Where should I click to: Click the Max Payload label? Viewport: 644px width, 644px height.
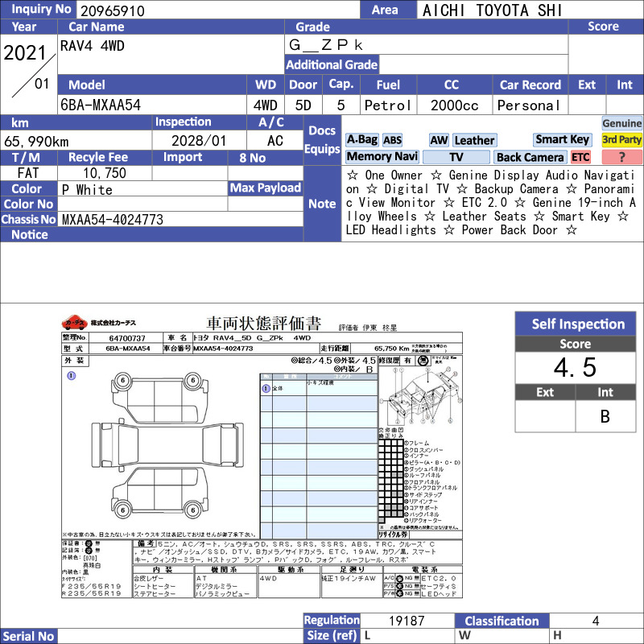tap(266, 188)
